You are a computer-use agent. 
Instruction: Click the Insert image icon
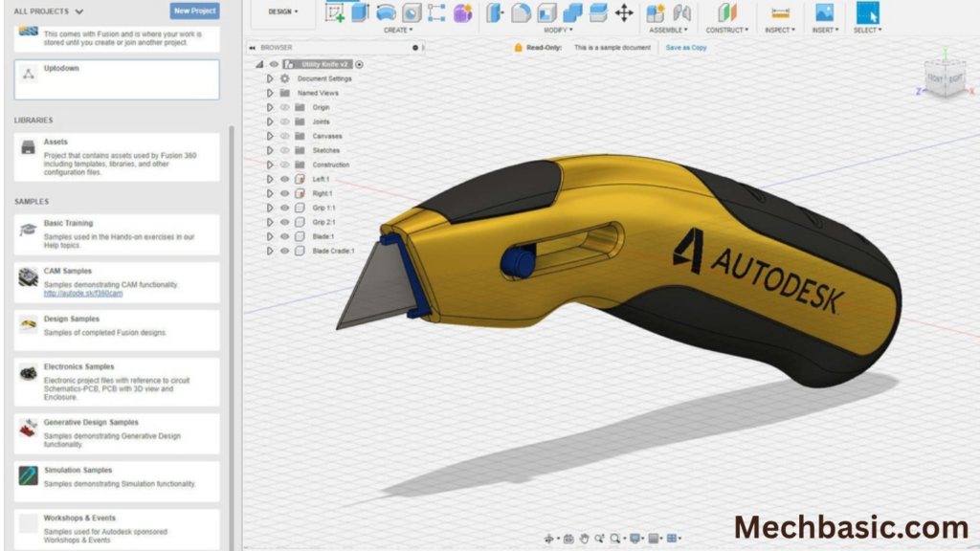pyautogui.click(x=824, y=12)
